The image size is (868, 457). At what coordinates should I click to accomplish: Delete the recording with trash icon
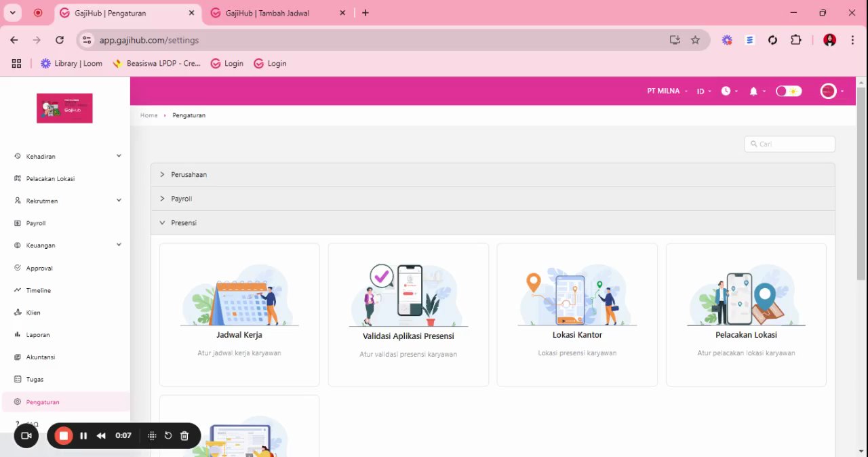[x=184, y=436]
